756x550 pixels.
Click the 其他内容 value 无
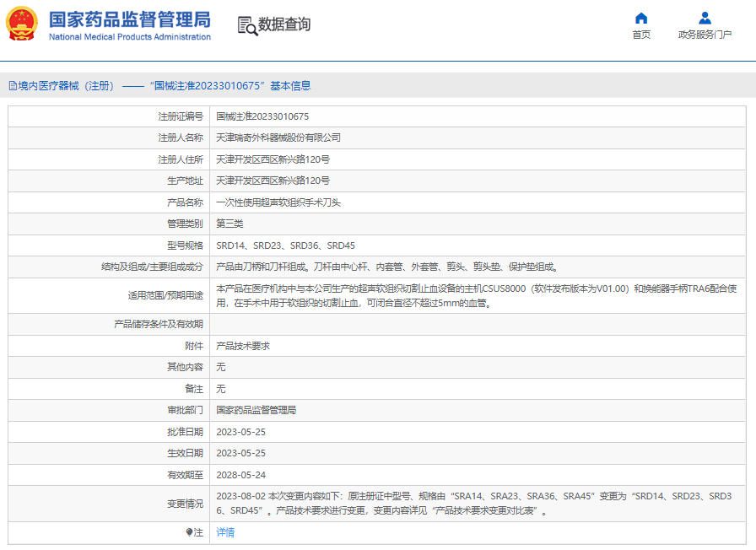click(x=221, y=367)
